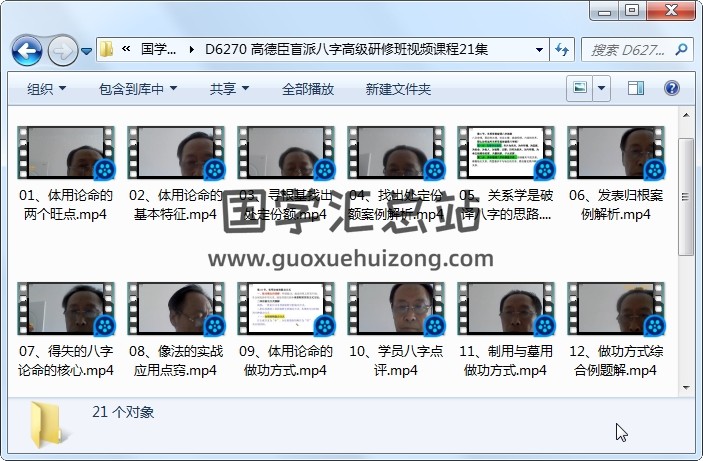Viewport: 703px width, 461px height.
Task: Open the 包含到库中 menu
Action: click(138, 89)
